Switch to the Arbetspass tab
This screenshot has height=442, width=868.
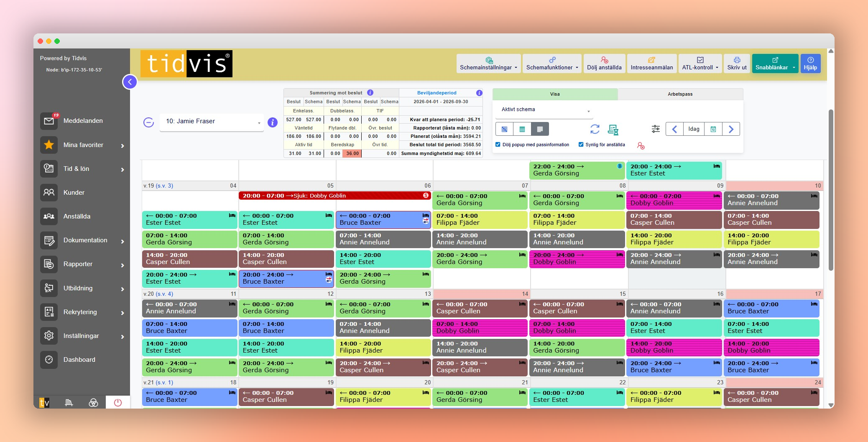pyautogui.click(x=680, y=94)
